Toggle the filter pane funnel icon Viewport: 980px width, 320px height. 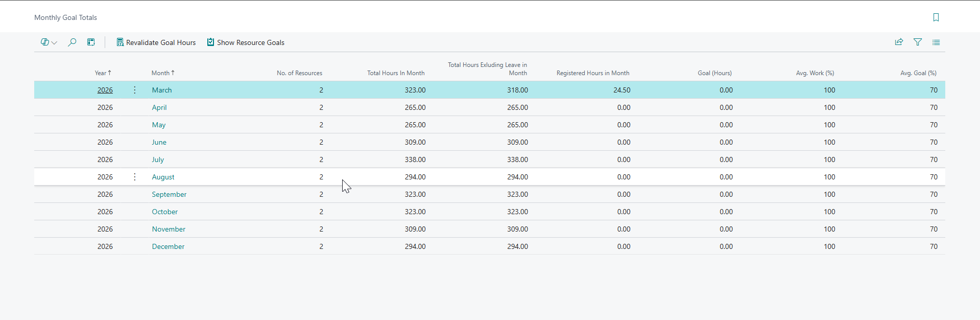point(918,42)
